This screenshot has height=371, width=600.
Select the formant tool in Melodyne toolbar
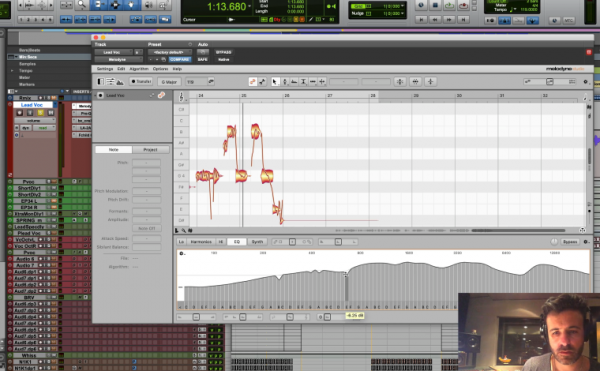point(294,81)
